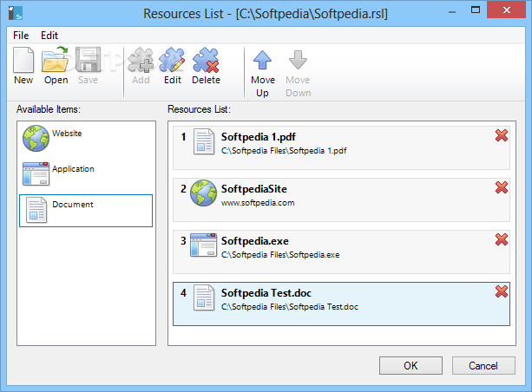
Task: Select the Softpedia Test.doc title text
Action: [266, 293]
